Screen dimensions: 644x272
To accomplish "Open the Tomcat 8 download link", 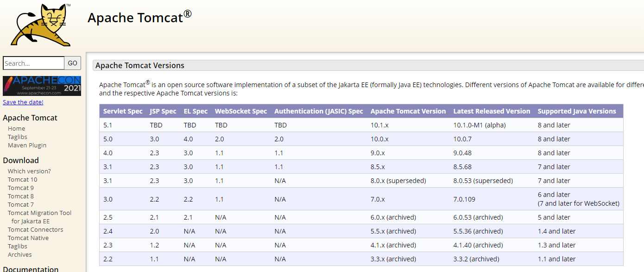I will click(21, 196).
